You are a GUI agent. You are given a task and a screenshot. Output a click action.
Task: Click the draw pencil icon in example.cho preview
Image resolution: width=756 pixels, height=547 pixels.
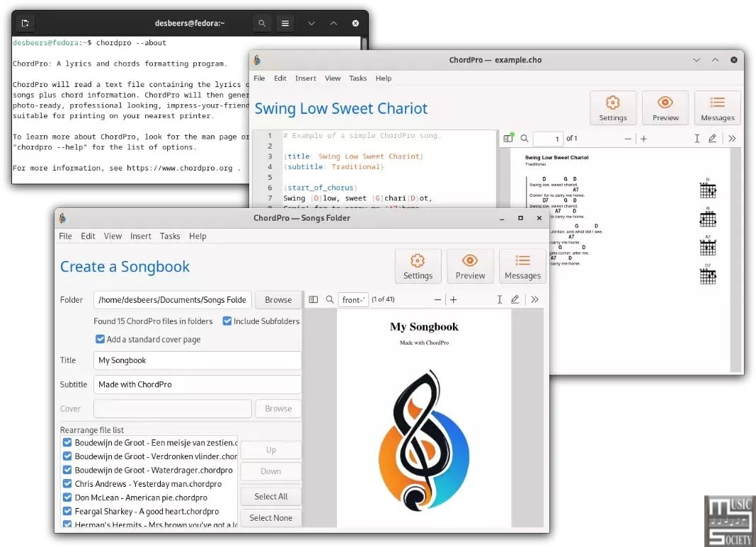pos(712,138)
